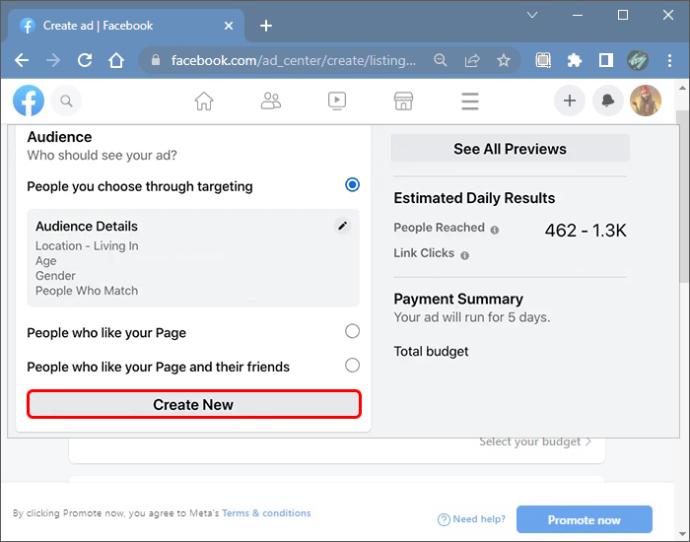The height and width of the screenshot is (542, 690).
Task: Click the facebook.com address bar
Action: (x=293, y=60)
